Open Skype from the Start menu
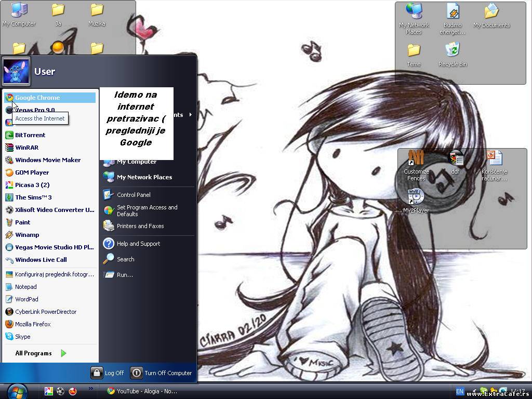 (x=22, y=337)
